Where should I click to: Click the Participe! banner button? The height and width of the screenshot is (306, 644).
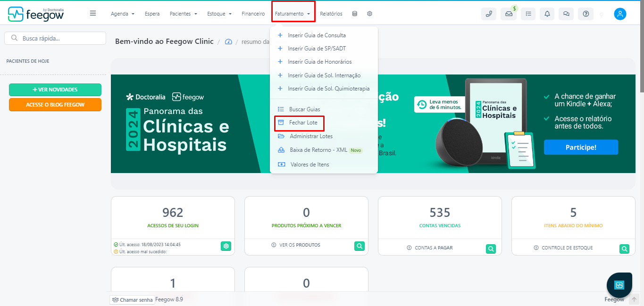581,147
